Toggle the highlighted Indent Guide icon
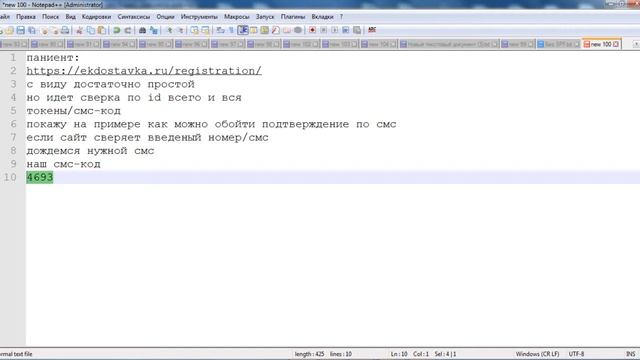640x360 pixels. pos(243,30)
